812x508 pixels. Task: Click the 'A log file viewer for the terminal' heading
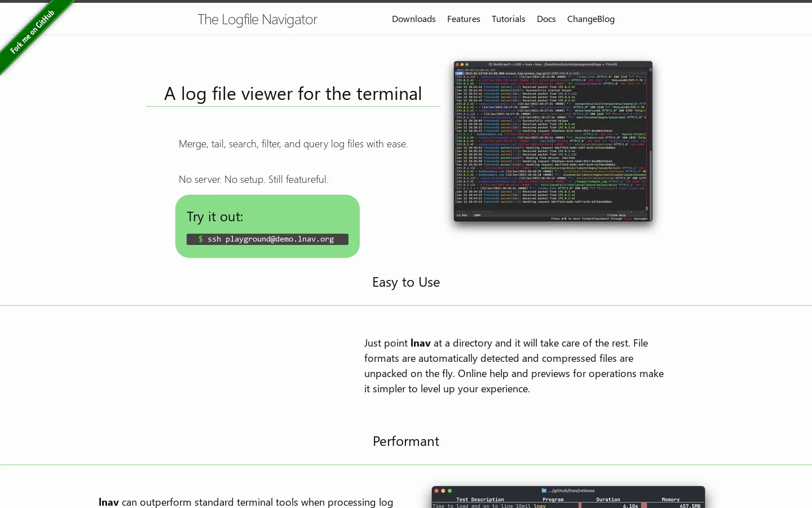[x=293, y=94]
